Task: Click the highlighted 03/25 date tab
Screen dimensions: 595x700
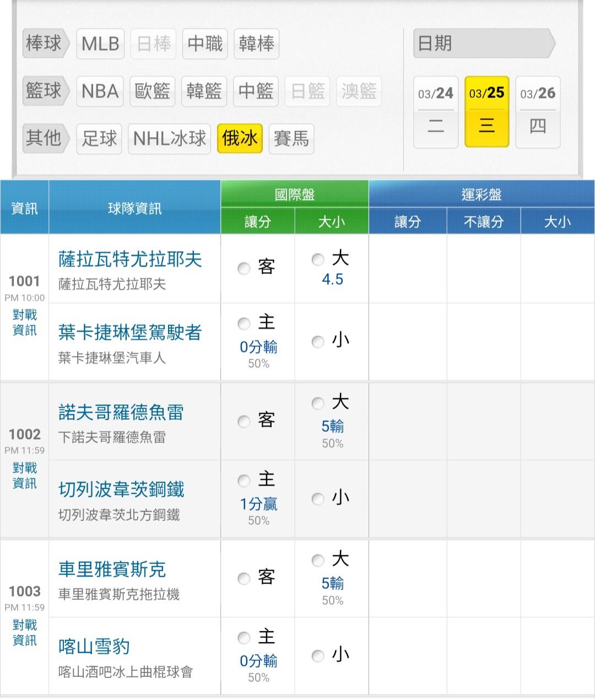Action: (x=486, y=112)
